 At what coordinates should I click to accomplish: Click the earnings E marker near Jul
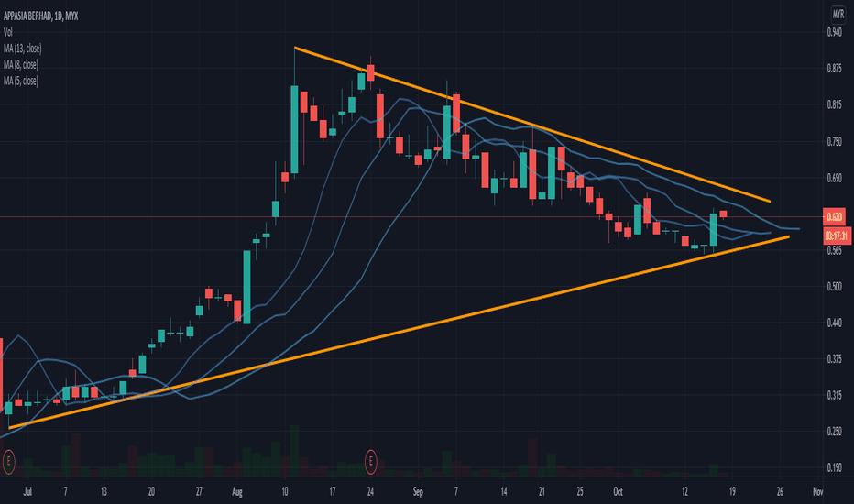pyautogui.click(x=8, y=462)
